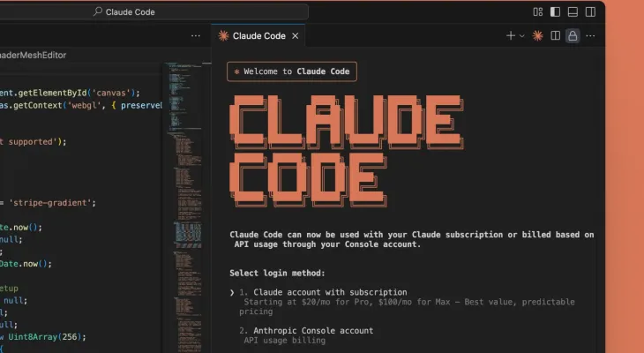The height and width of the screenshot is (353, 644).
Task: Select Claude account with subscription login option
Action: [330, 292]
